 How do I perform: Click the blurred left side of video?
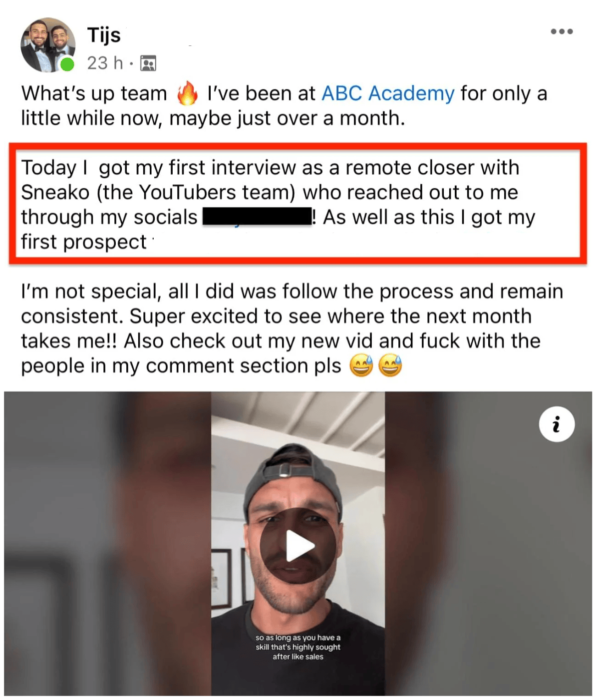tap(107, 543)
